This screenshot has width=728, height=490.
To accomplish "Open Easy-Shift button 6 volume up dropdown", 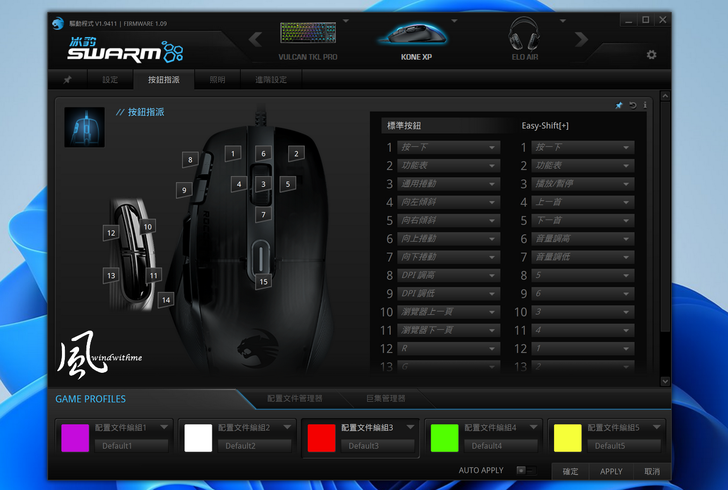I will point(583,239).
